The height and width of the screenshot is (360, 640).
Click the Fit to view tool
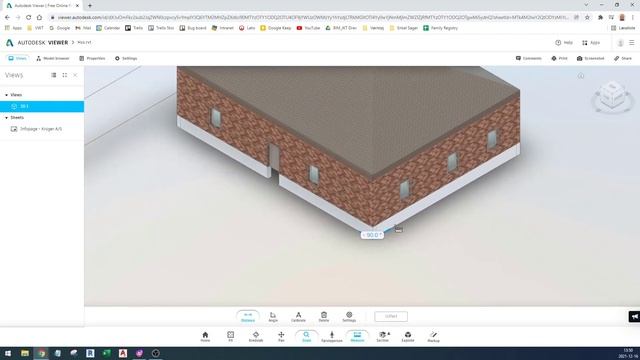tap(231, 337)
